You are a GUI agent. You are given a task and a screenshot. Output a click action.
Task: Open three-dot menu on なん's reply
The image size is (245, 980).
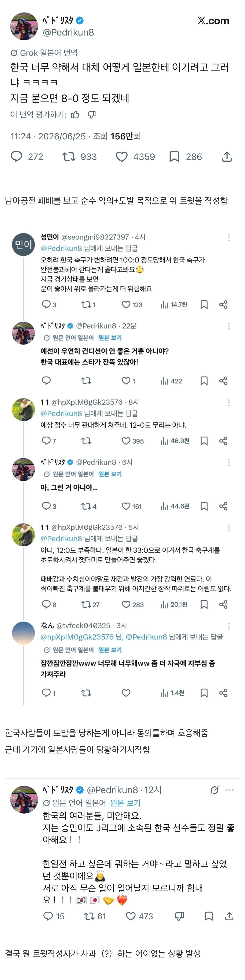pos(229,626)
